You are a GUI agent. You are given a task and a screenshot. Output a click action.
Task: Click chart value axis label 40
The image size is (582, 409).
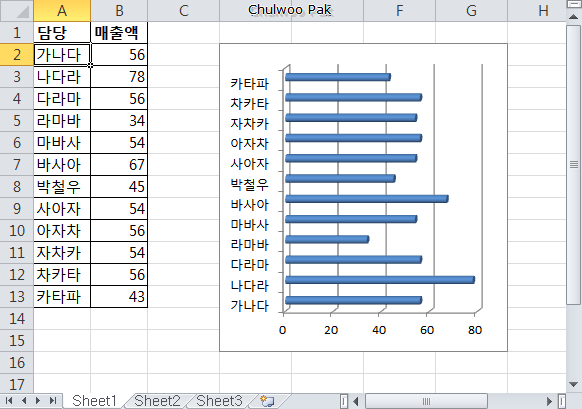click(x=379, y=330)
